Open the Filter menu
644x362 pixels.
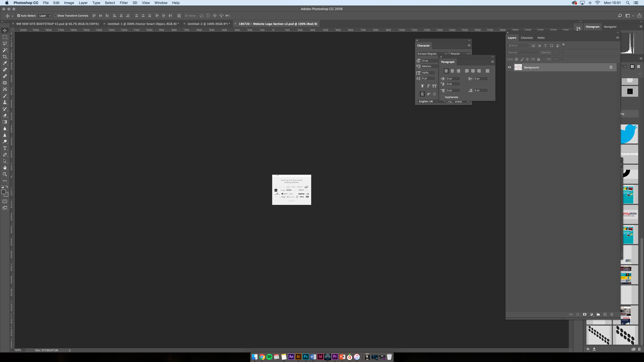tap(124, 3)
